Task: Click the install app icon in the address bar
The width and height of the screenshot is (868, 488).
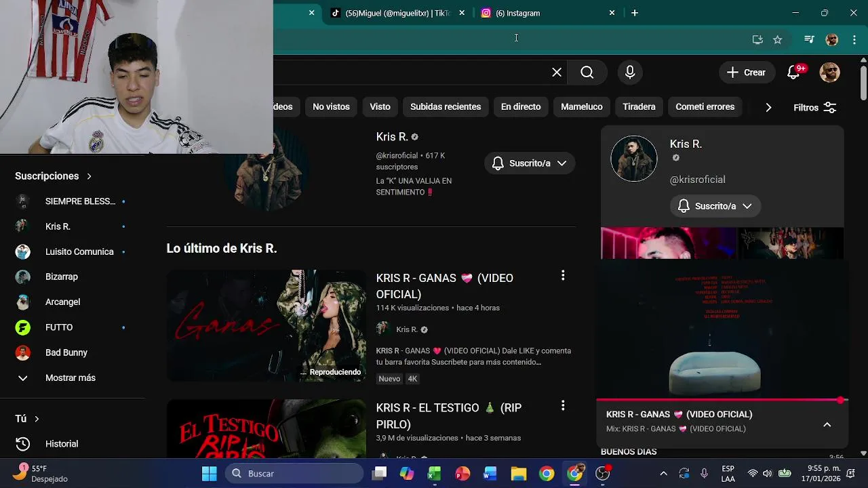Action: [x=757, y=40]
